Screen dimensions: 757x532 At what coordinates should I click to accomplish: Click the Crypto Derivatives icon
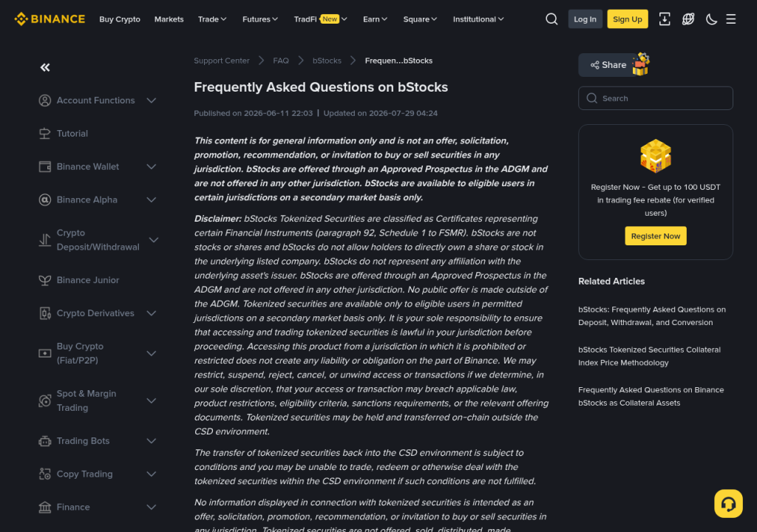tap(45, 313)
